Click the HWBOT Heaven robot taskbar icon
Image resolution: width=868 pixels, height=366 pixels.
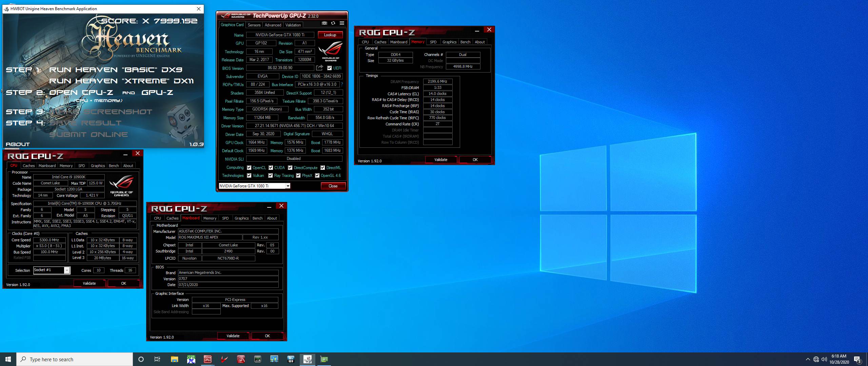tap(308, 359)
